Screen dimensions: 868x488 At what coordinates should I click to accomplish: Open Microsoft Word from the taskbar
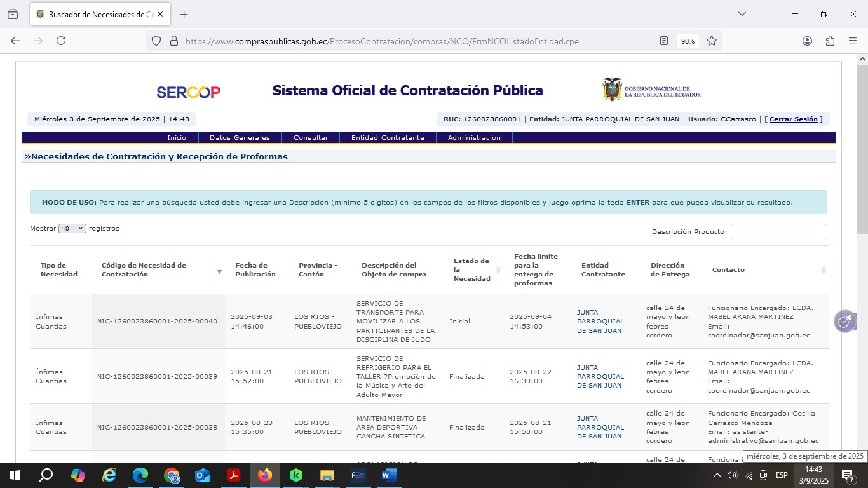[x=389, y=475]
